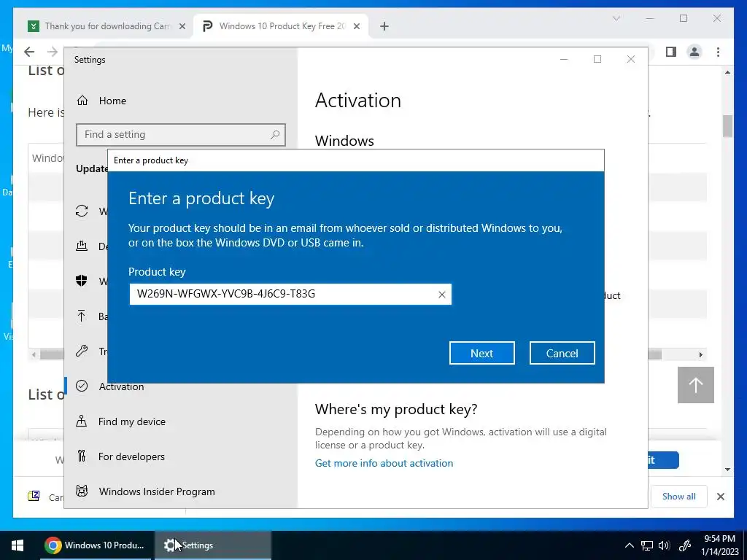Open the Home page in Settings
The width and height of the screenshot is (747, 560).
[112, 101]
